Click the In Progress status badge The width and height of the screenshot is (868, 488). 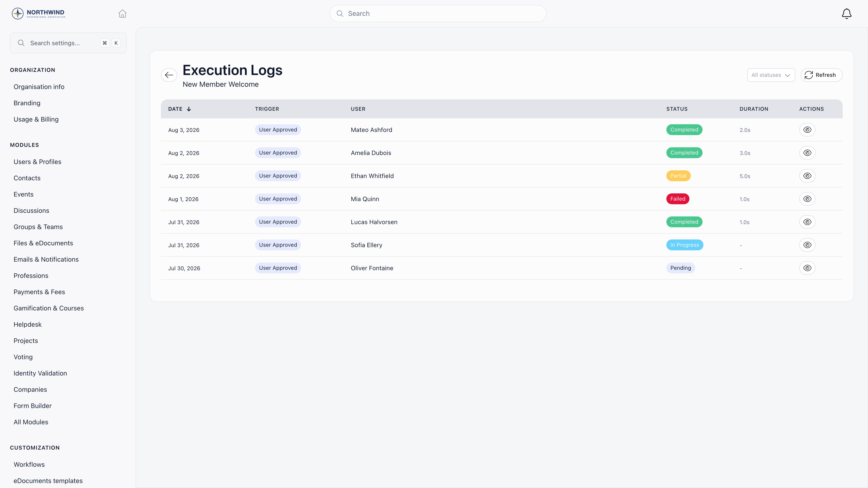tap(685, 245)
